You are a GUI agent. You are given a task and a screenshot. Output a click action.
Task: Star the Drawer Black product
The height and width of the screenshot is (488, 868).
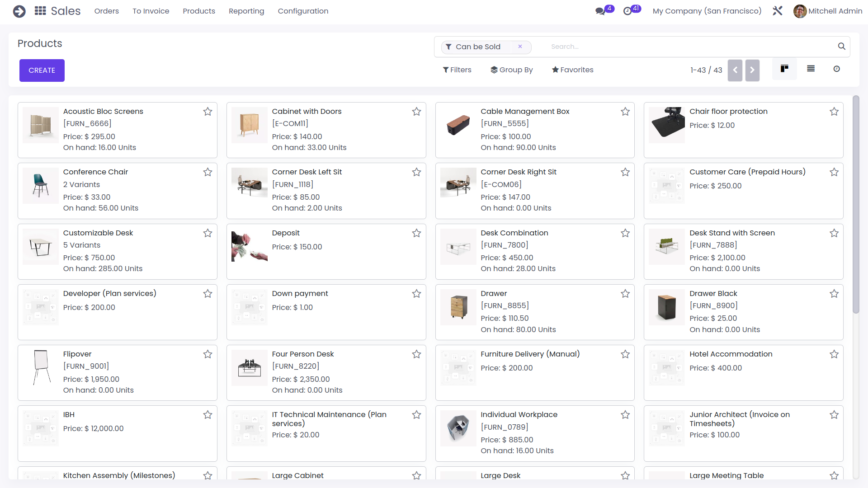834,294
